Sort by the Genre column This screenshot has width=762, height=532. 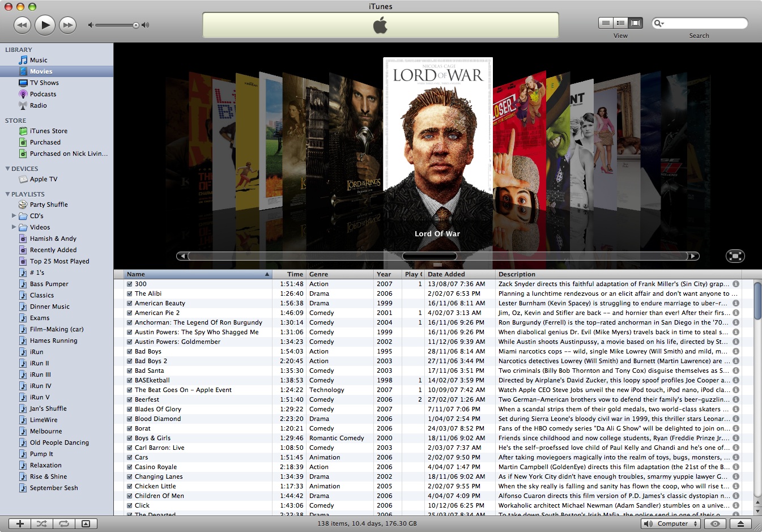(x=340, y=274)
